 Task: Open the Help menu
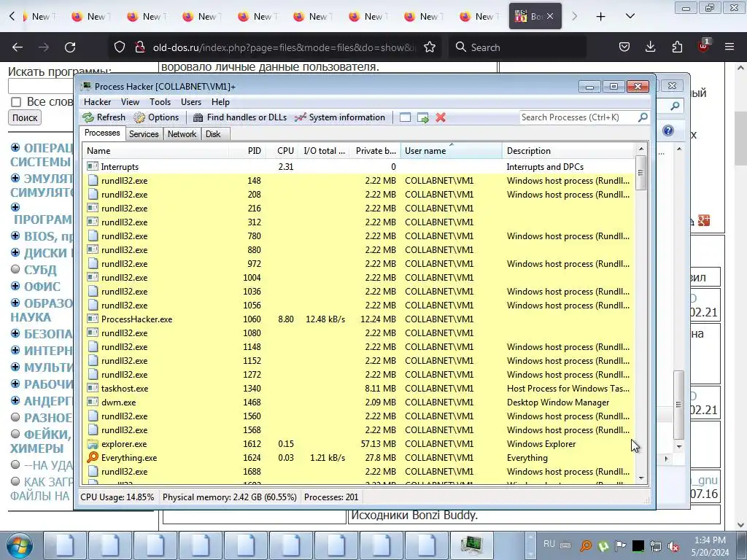[220, 102]
